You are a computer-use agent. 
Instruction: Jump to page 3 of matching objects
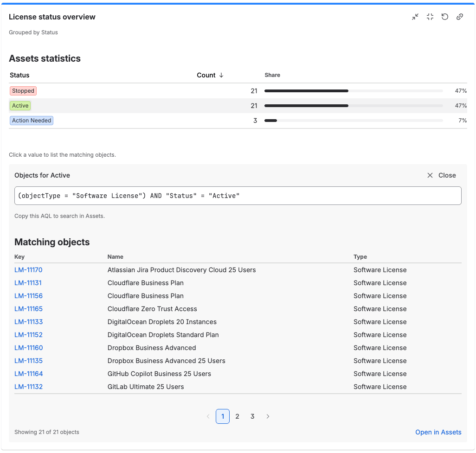coord(252,416)
